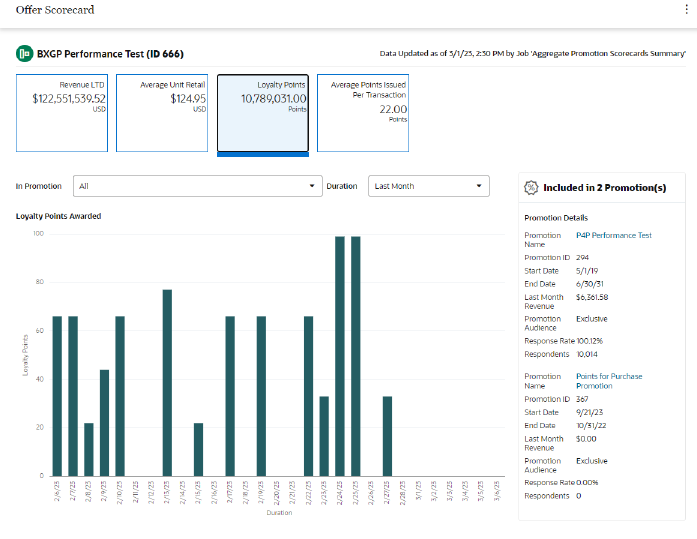This screenshot has height=539, width=697.
Task: Select the Revenue LTD tile
Action: [x=62, y=113]
